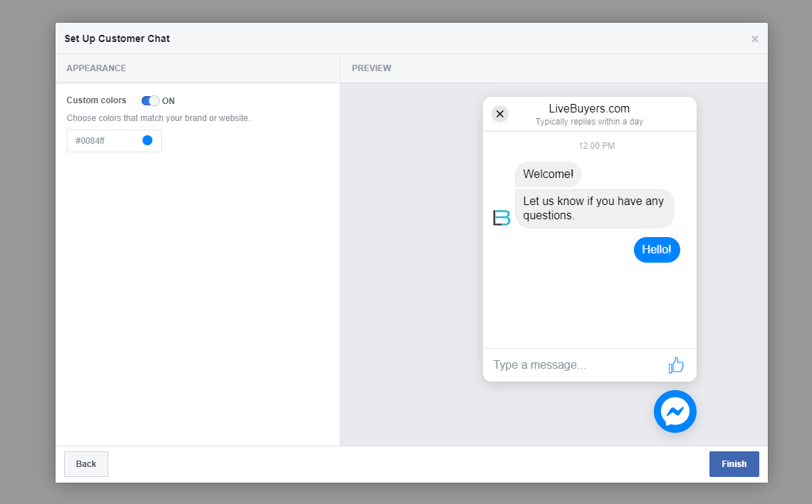
Task: Click the Set Up Customer Chat title
Action: (117, 39)
